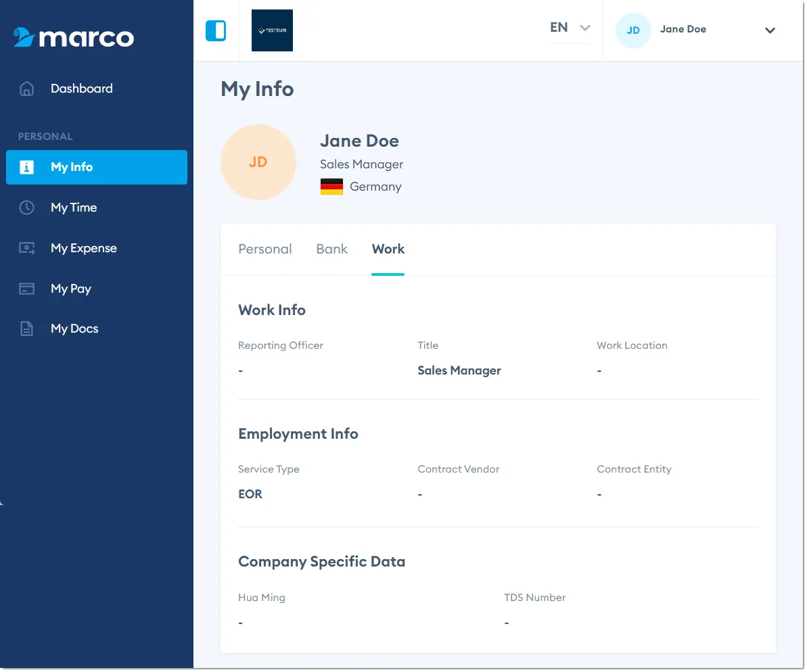
Task: Click the Jane Doe name in header
Action: [x=683, y=29]
